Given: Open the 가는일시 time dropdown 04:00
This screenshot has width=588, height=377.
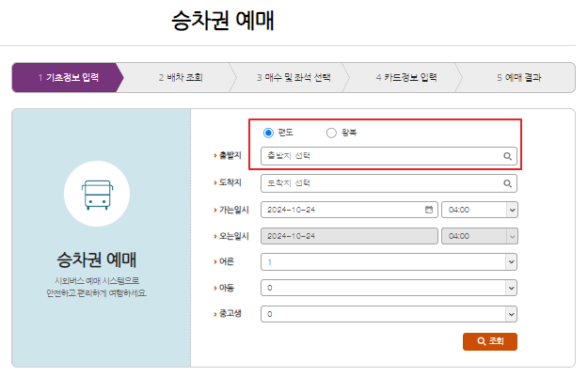Looking at the screenshot, I should [x=480, y=210].
